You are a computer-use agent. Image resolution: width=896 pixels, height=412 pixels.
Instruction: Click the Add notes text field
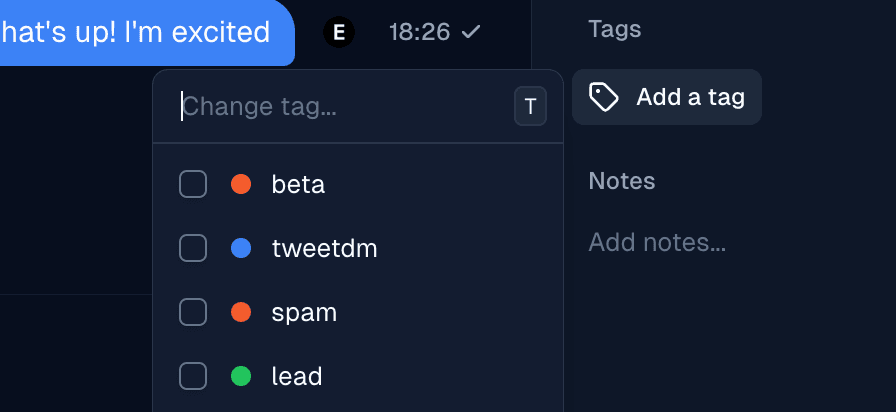point(657,242)
